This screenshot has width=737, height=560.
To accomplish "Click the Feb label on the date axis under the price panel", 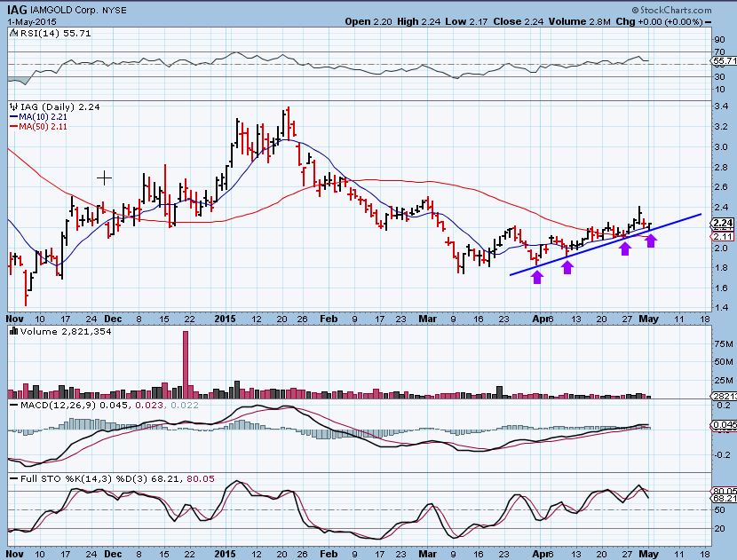I will point(329,319).
